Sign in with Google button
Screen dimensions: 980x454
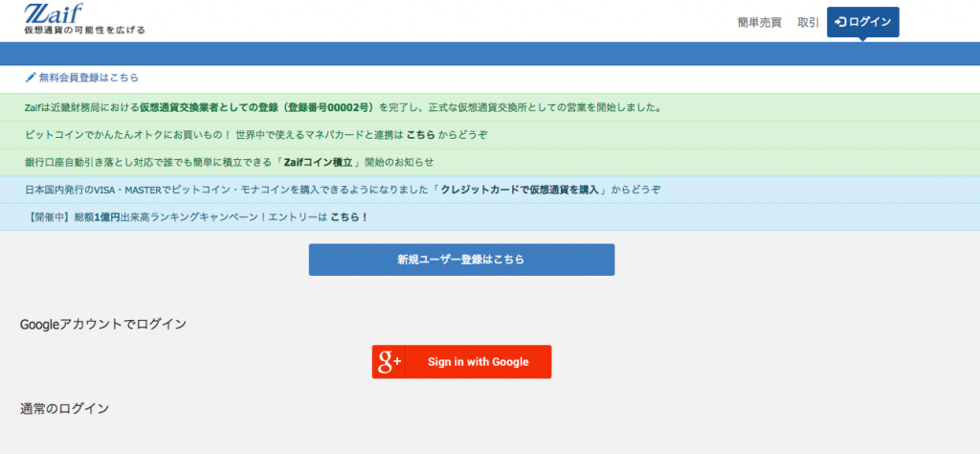click(461, 361)
